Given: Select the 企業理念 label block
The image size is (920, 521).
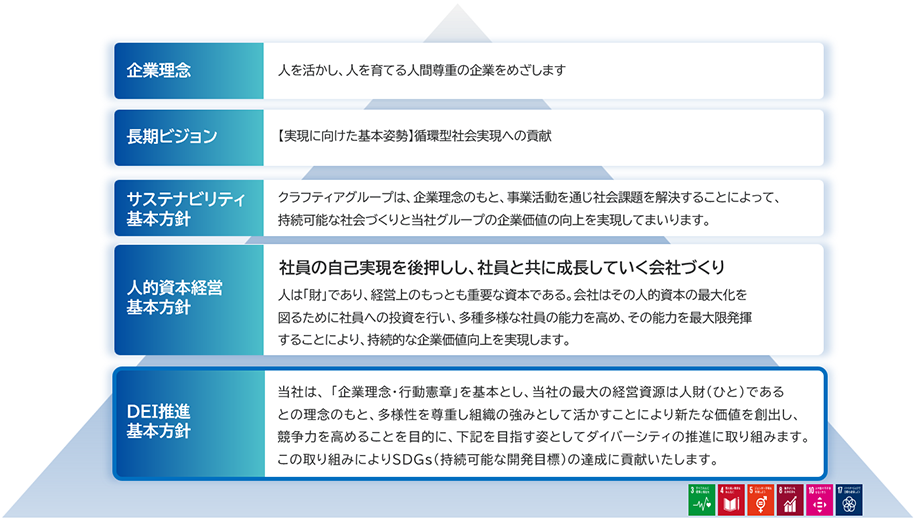Looking at the screenshot, I should point(189,70).
